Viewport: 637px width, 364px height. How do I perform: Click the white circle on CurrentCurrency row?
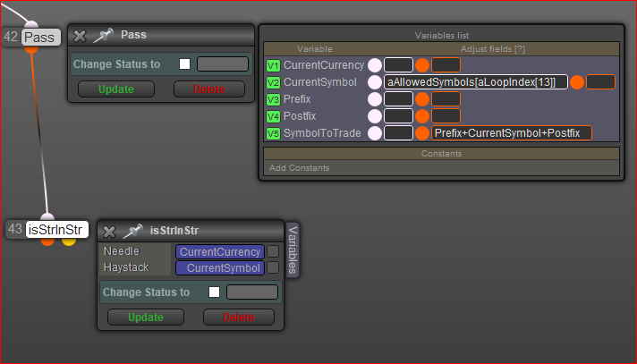(x=375, y=65)
